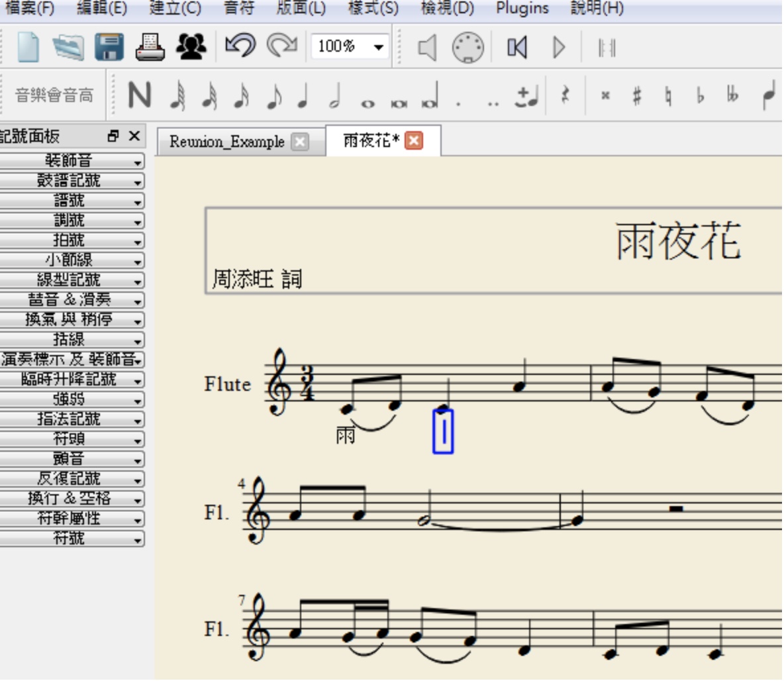Image resolution: width=784 pixels, height=681 pixels.
Task: Select the score title 雨夜花
Action: (678, 241)
